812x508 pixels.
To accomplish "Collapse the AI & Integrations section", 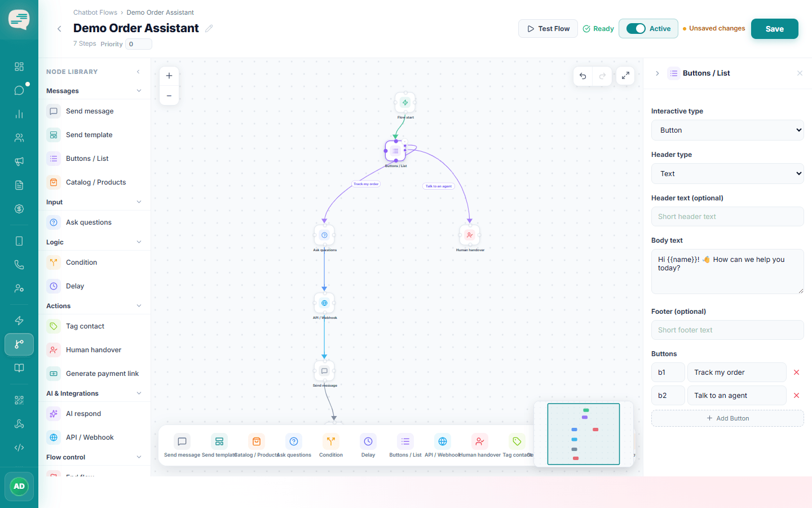I will tap(139, 393).
